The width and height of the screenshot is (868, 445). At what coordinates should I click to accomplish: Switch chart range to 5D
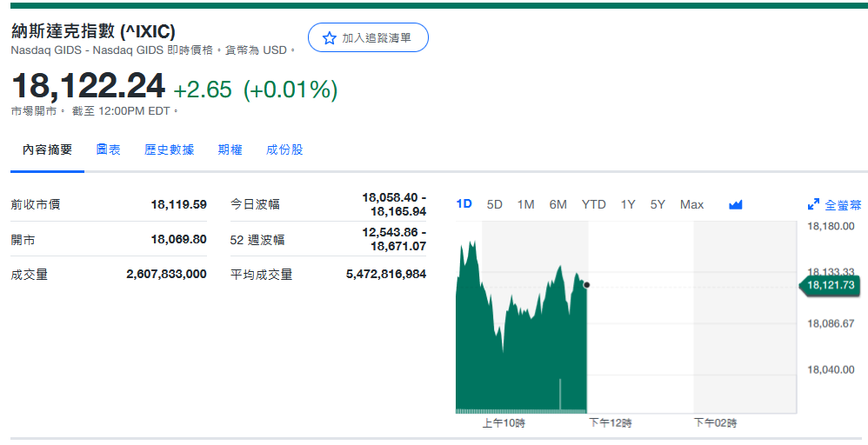(495, 204)
